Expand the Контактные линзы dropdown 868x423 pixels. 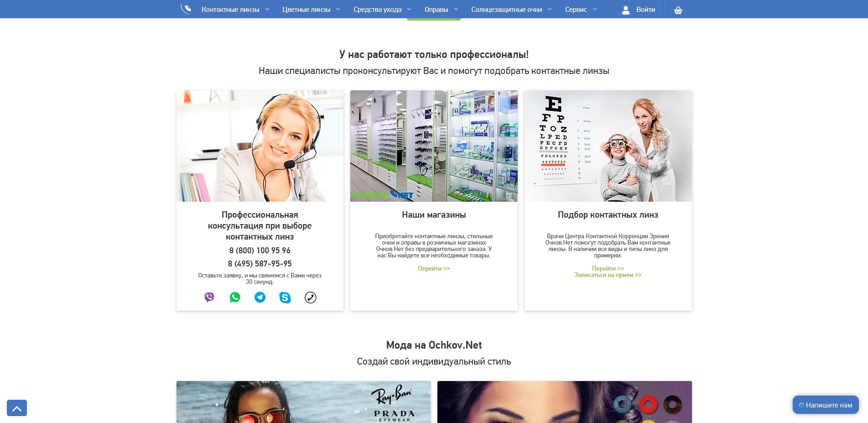tap(235, 10)
